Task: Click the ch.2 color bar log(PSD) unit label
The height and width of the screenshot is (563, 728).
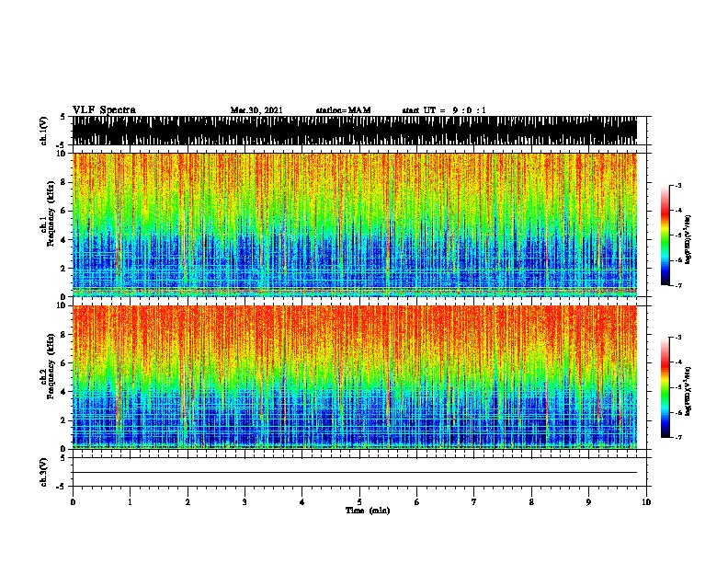Action: [x=688, y=392]
